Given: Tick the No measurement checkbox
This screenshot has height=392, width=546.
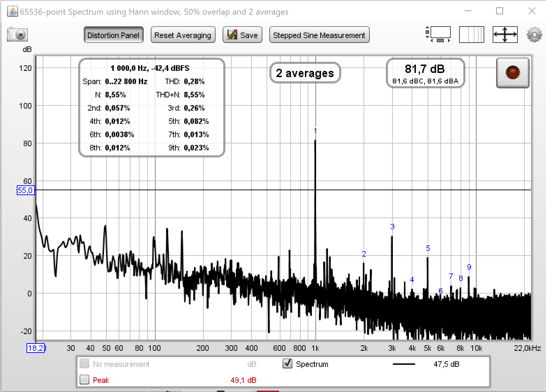Looking at the screenshot, I should coord(84,364).
